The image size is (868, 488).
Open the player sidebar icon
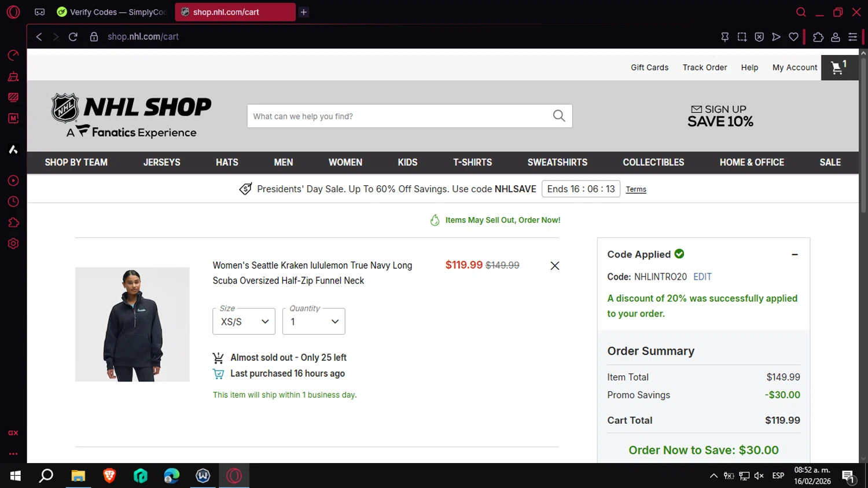click(13, 181)
